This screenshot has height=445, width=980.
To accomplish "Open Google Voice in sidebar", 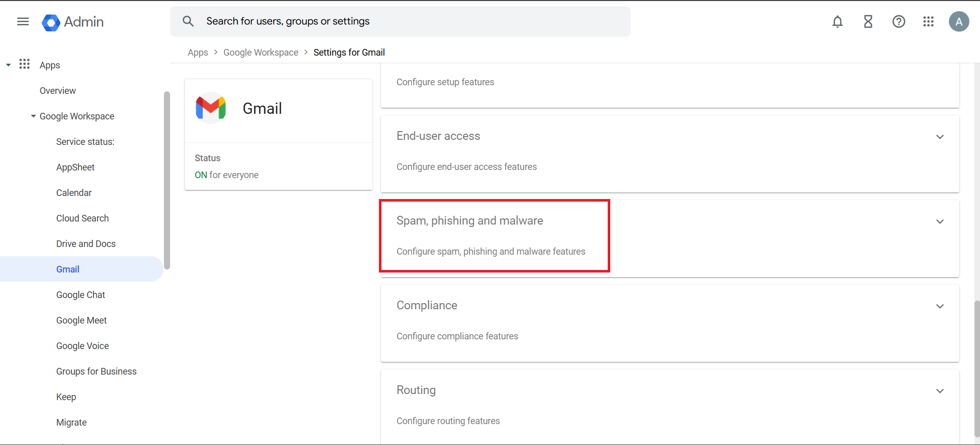I will pos(83,346).
